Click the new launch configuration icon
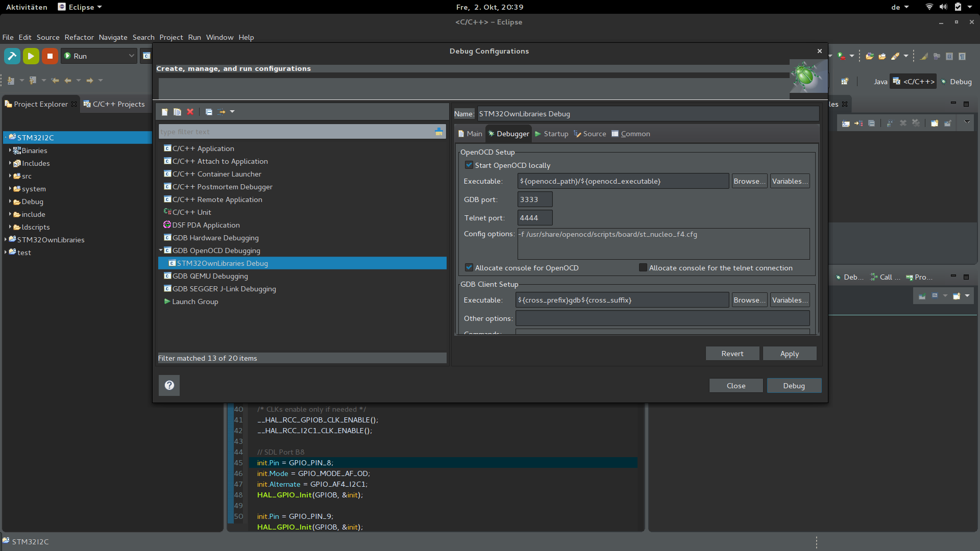Viewport: 980px width, 551px height. (164, 112)
